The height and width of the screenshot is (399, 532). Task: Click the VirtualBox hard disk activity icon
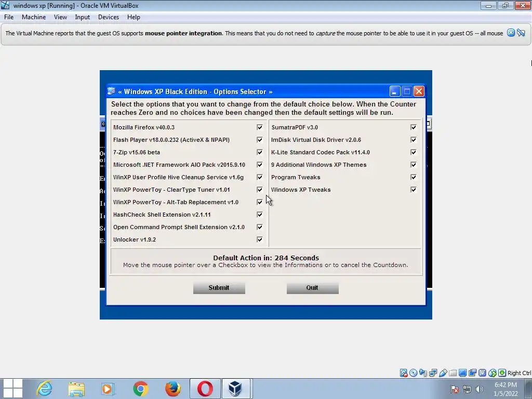(403, 373)
